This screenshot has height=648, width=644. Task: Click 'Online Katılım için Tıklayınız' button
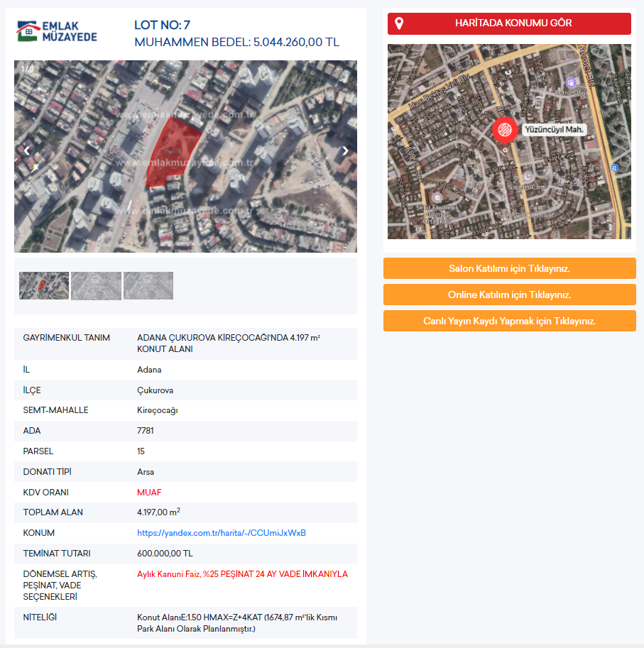[509, 295]
